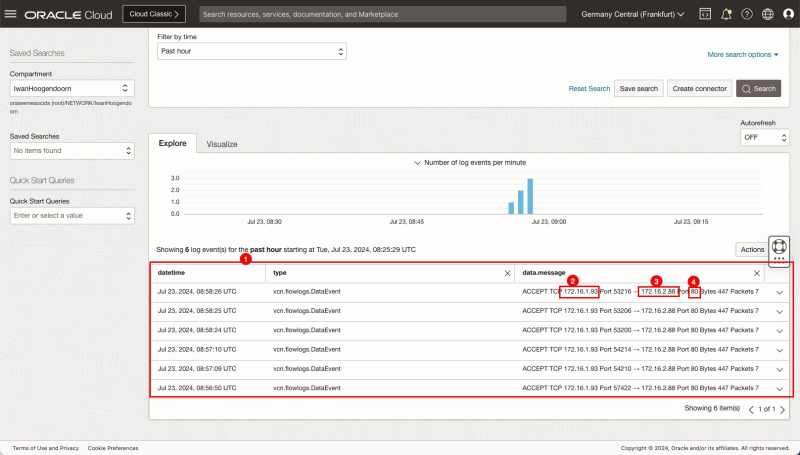This screenshot has height=455, width=800.
Task: Click the Reset Search link
Action: 589,89
